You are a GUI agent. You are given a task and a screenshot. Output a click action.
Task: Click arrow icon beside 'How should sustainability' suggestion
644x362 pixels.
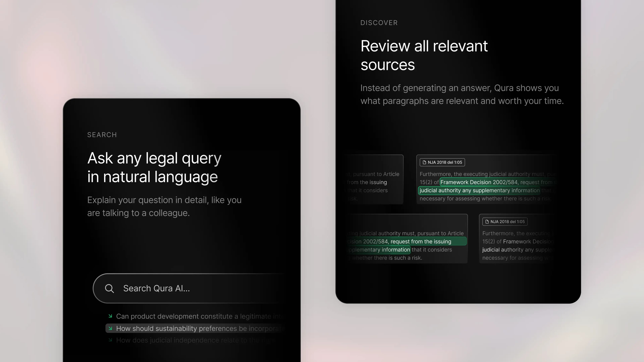110,328
